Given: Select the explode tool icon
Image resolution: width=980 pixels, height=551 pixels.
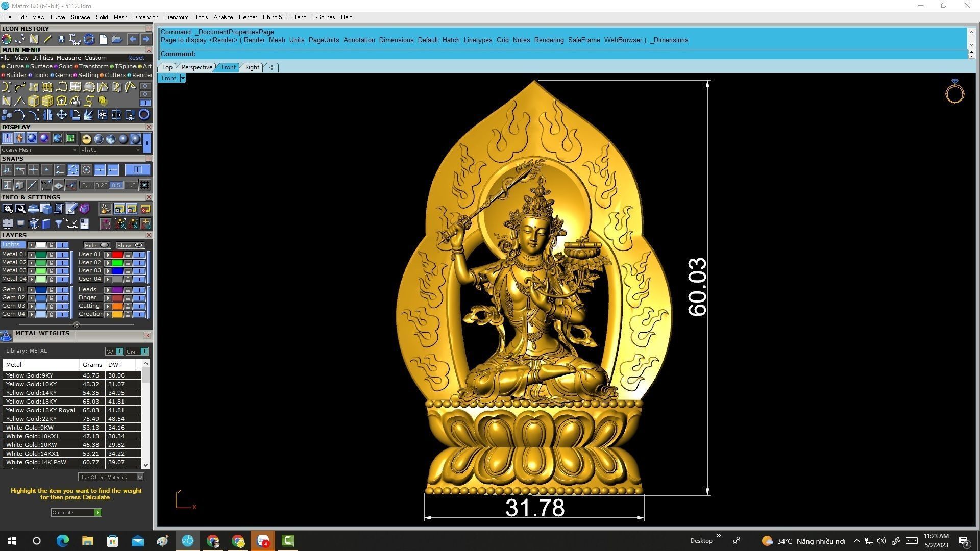Looking at the screenshot, I should pos(89,115).
